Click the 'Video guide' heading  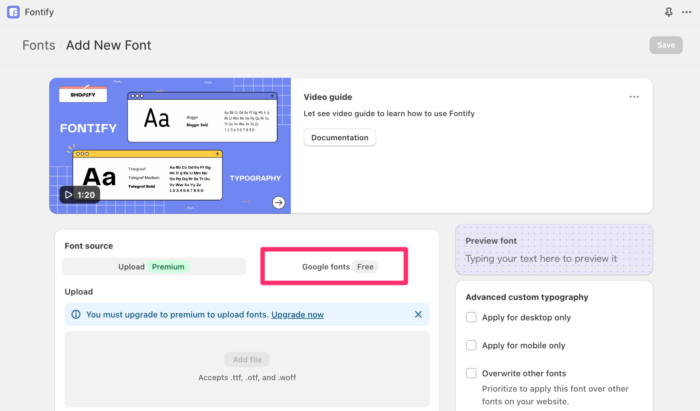point(328,97)
